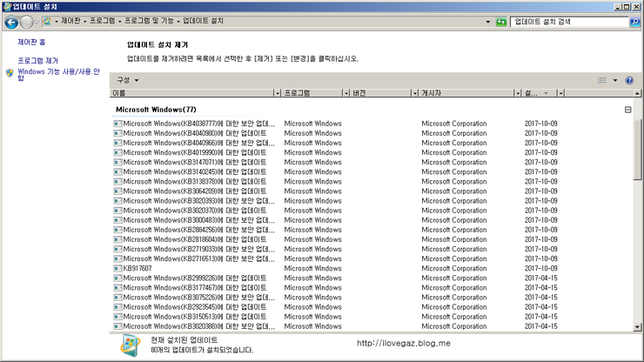Click the icon of update KB3140245

(117, 171)
